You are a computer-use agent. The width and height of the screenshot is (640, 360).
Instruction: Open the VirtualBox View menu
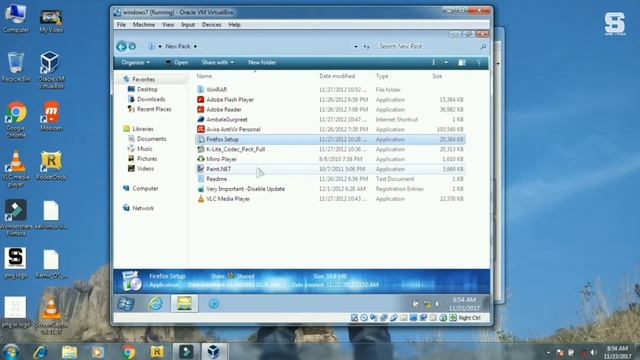168,24
